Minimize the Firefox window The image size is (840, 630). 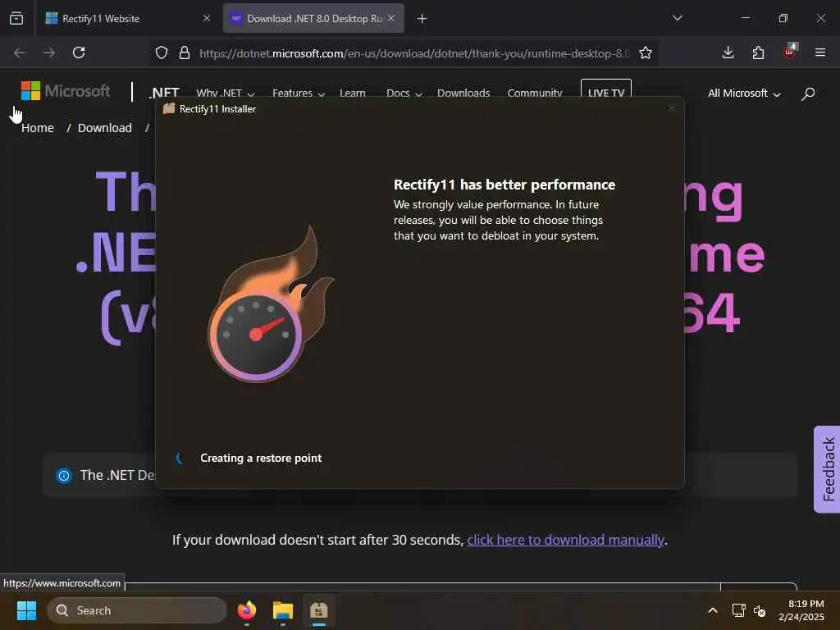pos(745,18)
